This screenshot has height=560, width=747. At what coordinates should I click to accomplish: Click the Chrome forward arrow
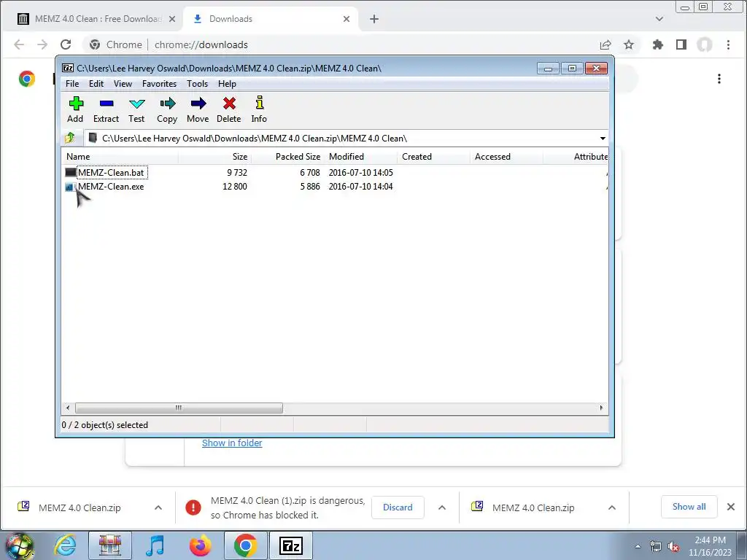(42, 44)
